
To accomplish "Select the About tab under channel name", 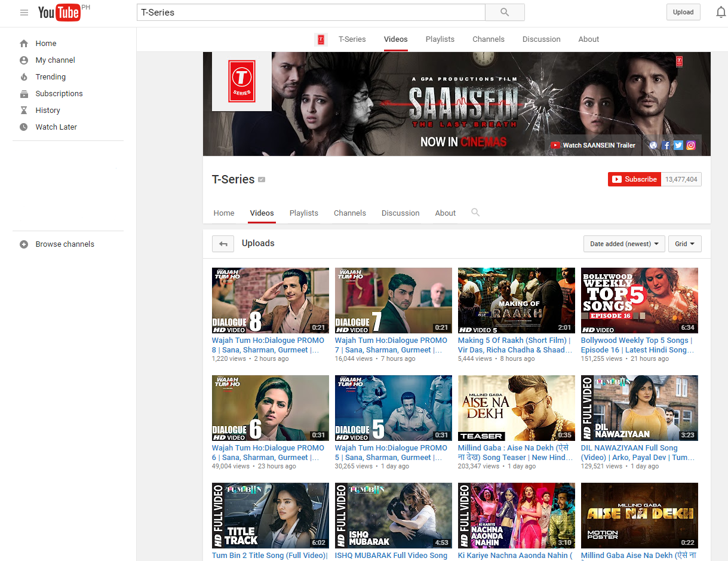I will (x=446, y=213).
